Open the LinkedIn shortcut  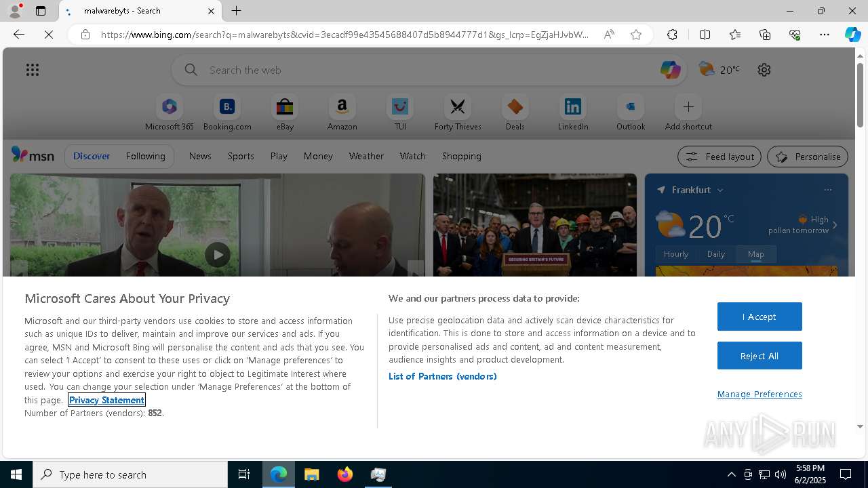[573, 113]
